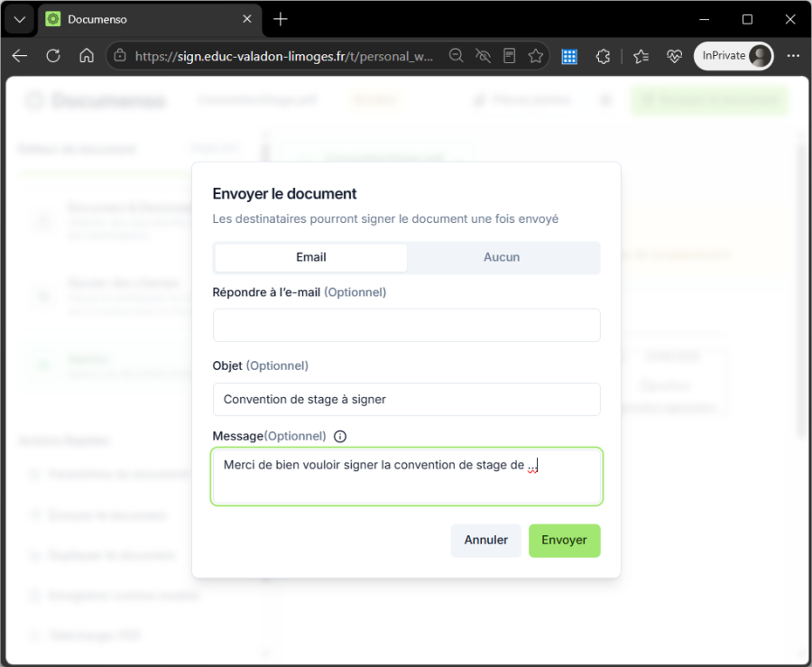Go to browser home icon
Screen dimensions: 812x667
[87, 56]
